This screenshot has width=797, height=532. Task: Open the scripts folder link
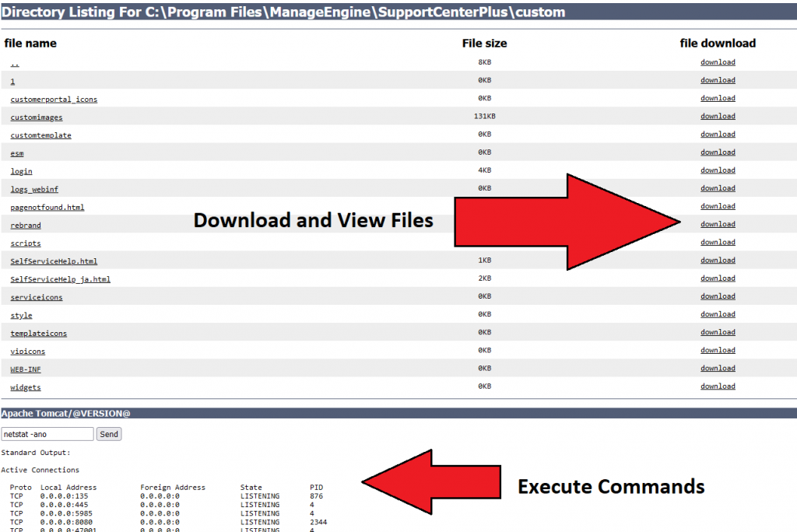coord(24,243)
